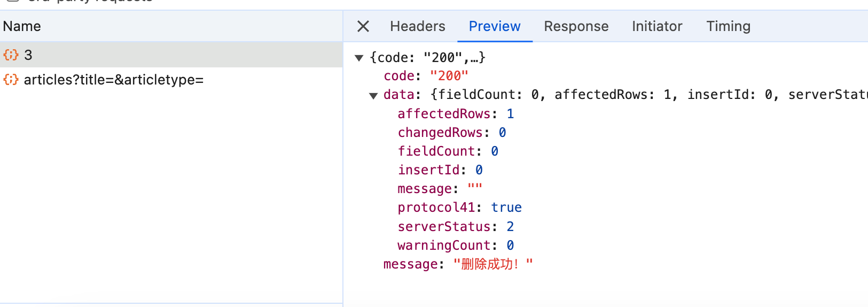Click the code "200" property line
Viewport: 868px width, 307px height.
(x=426, y=76)
